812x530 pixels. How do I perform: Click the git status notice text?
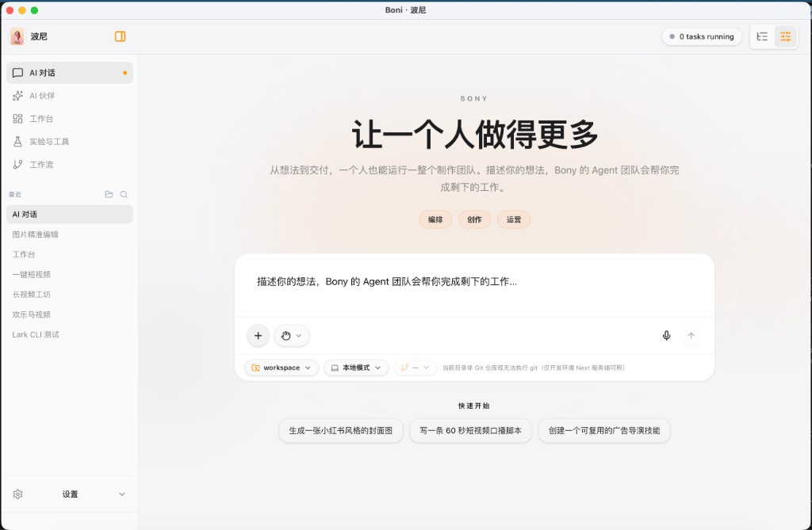click(534, 368)
